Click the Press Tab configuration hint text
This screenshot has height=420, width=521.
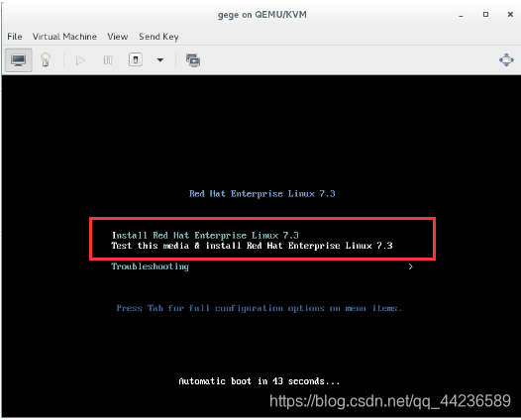[x=260, y=308]
